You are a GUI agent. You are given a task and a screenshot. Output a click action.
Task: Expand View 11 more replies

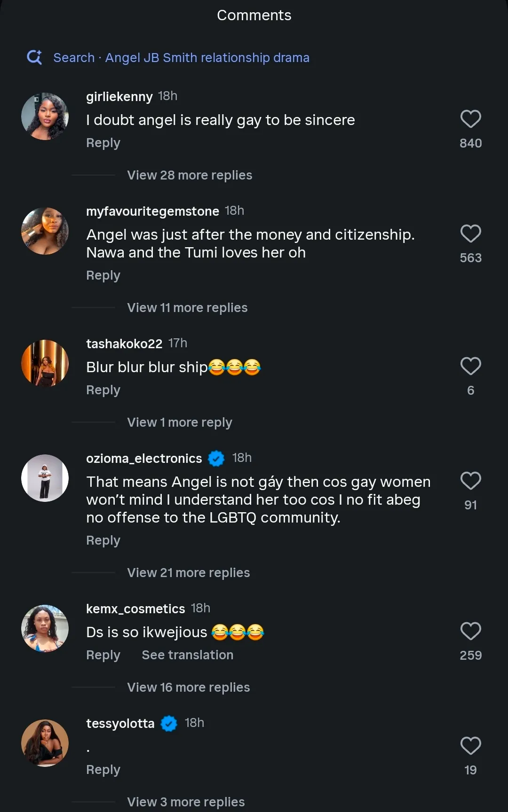coord(187,308)
